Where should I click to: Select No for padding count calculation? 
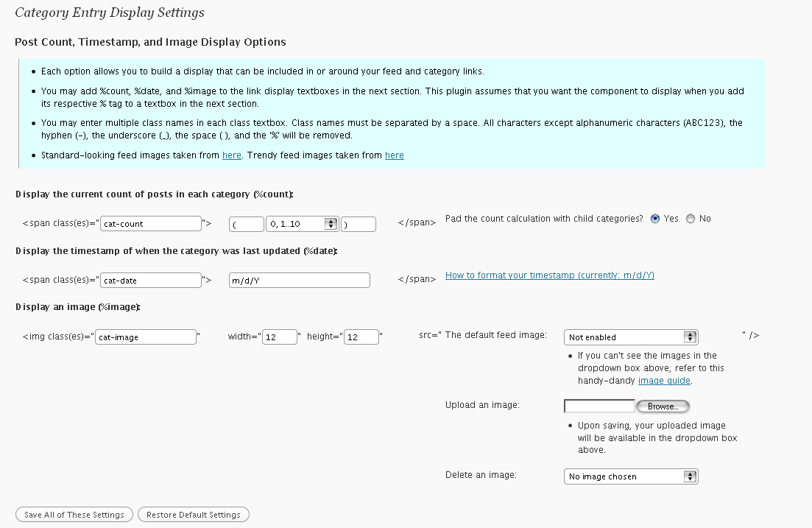tap(691, 219)
